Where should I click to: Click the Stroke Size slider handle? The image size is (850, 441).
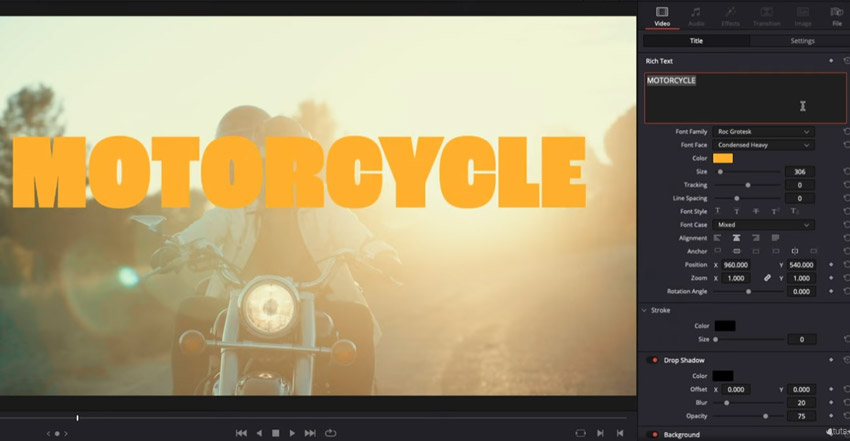pos(716,340)
